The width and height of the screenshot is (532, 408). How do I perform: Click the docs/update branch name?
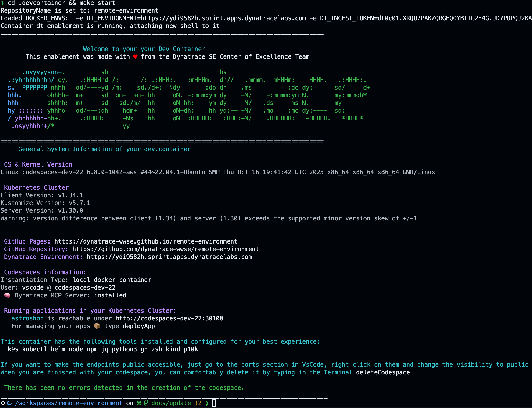coord(171,403)
